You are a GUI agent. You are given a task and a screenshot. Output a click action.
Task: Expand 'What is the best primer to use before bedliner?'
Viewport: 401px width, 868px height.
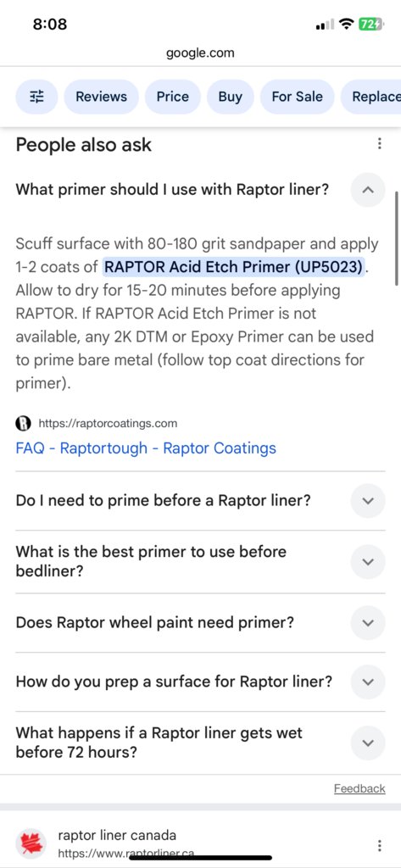tap(368, 562)
